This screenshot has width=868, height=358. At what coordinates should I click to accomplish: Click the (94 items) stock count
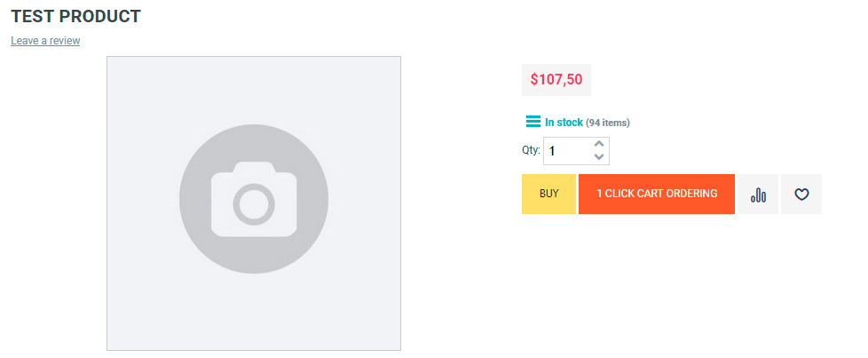click(x=608, y=123)
